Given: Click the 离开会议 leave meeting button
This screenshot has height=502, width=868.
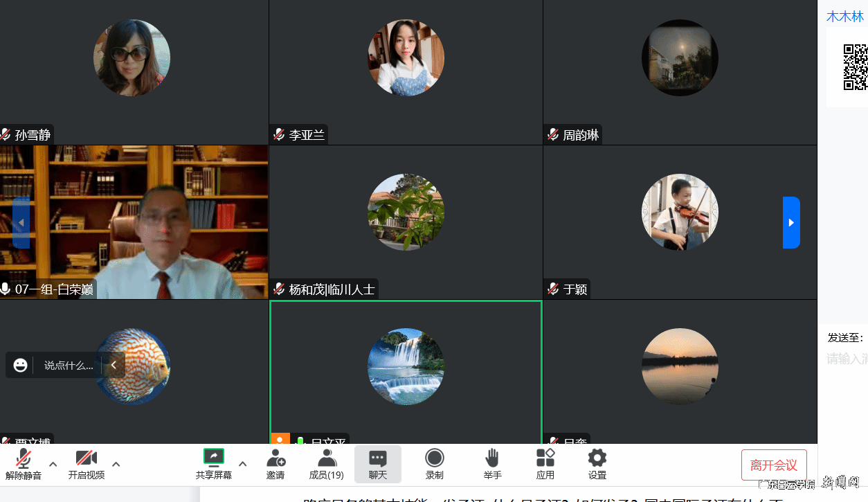Looking at the screenshot, I should pos(773,465).
